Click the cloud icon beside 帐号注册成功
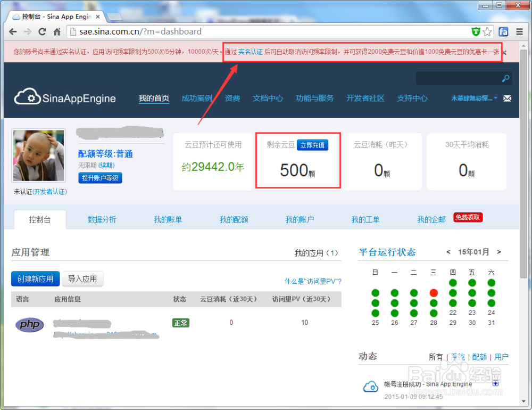This screenshot has width=532, height=410. (x=370, y=387)
